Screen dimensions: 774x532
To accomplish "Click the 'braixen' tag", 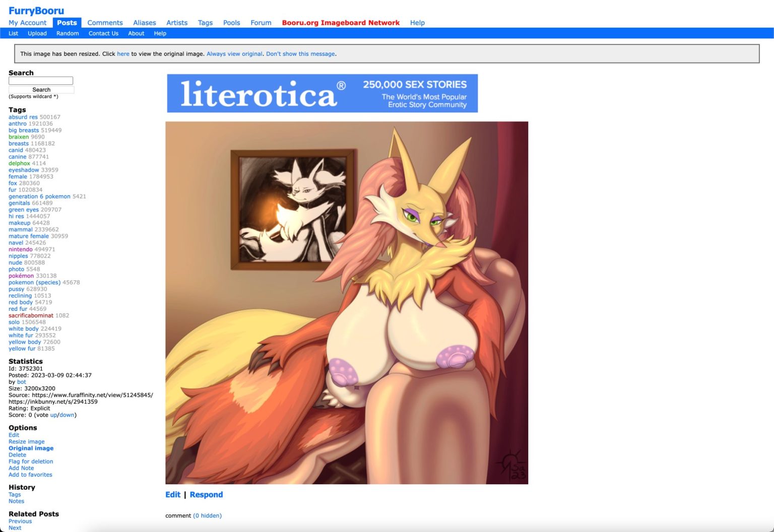I will pyautogui.click(x=19, y=137).
